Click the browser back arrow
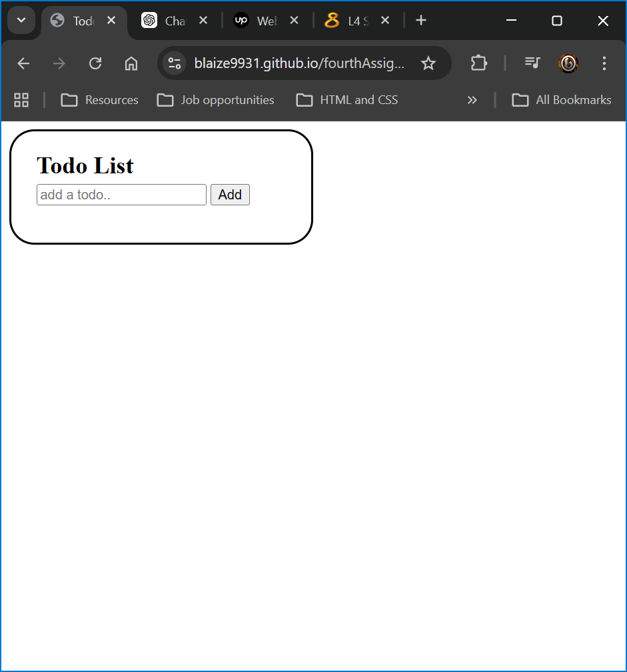The height and width of the screenshot is (672, 627). [23, 63]
